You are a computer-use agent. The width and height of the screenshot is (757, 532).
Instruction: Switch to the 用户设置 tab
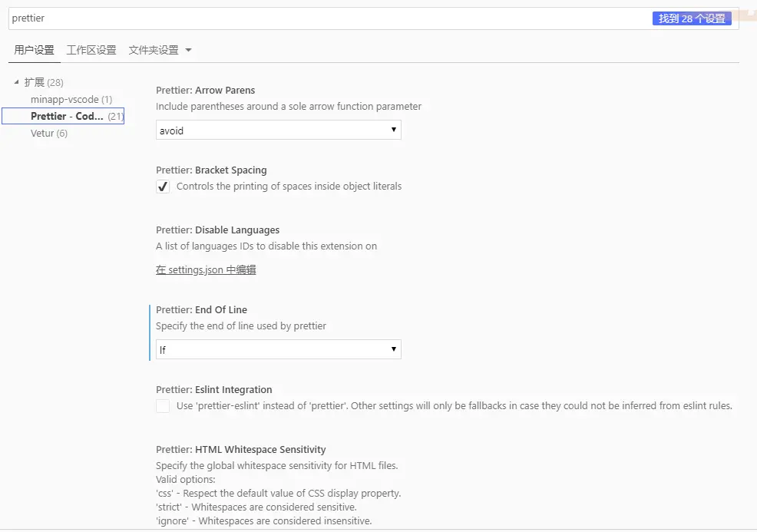35,50
